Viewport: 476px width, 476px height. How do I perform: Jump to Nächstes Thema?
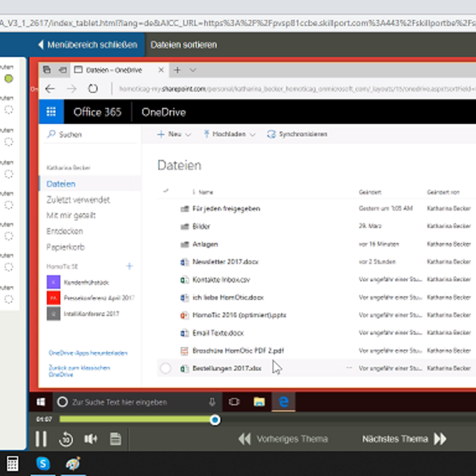[404, 439]
